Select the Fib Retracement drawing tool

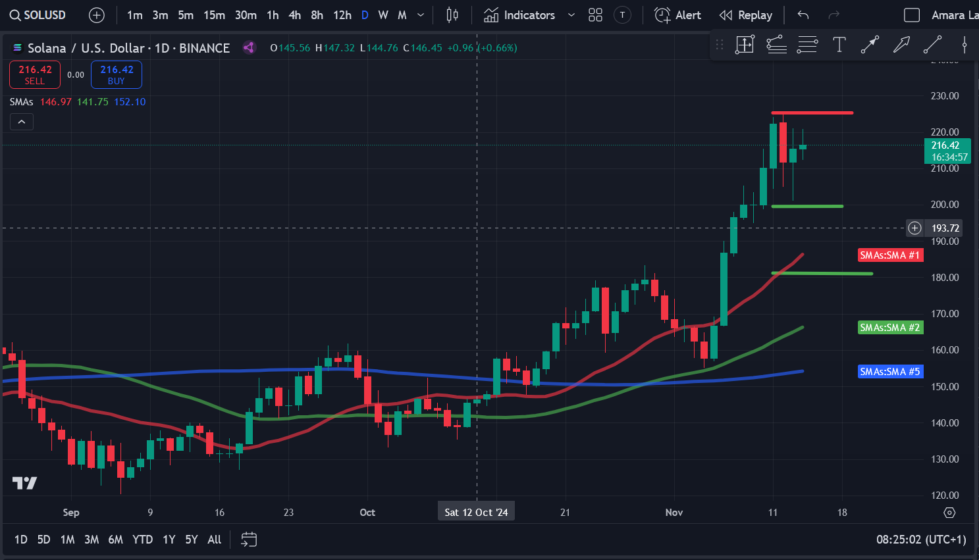pyautogui.click(x=777, y=45)
